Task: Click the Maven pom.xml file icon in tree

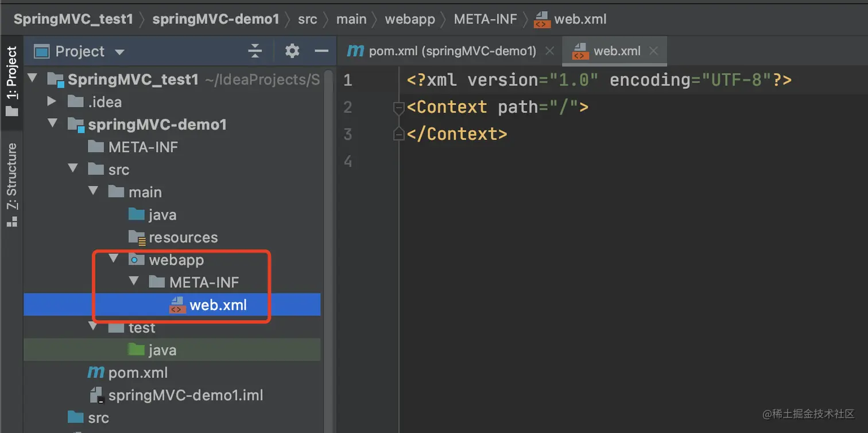Action: tap(95, 373)
